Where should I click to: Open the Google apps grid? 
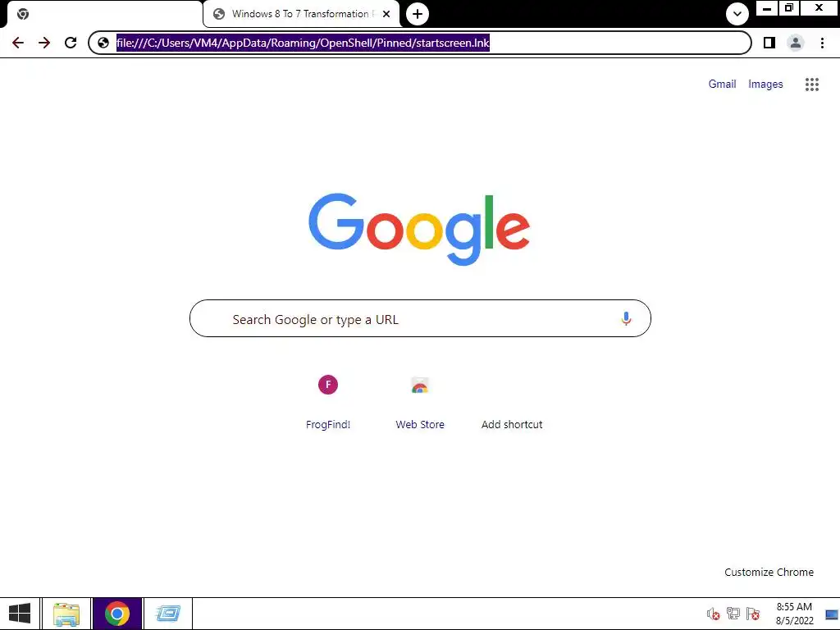pos(811,84)
